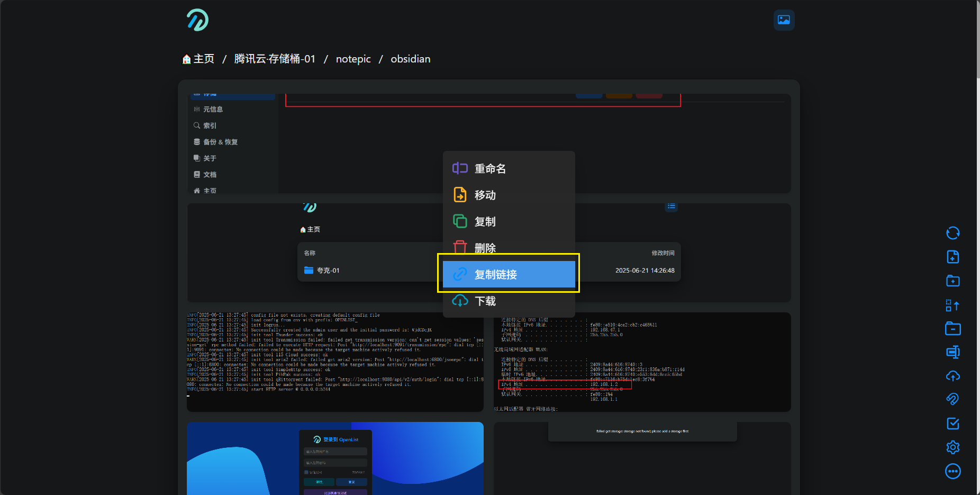Select 移动 from the context menu
This screenshot has width=980, height=495.
[x=485, y=195]
